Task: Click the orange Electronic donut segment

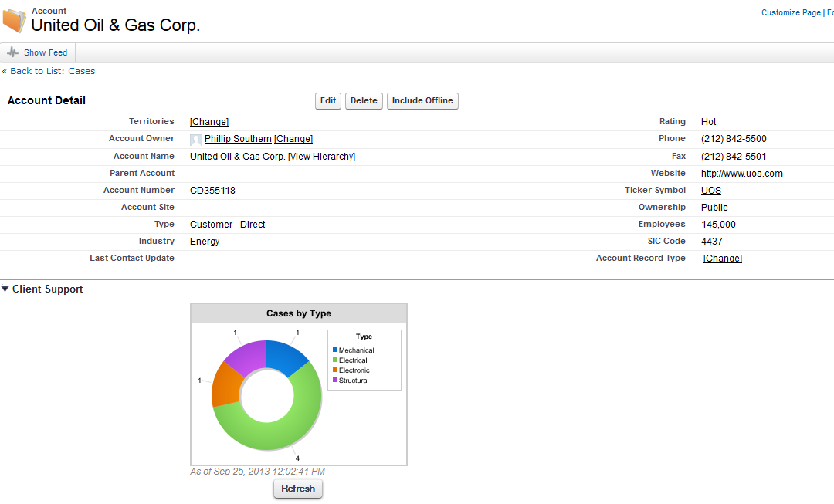Action: tap(225, 385)
